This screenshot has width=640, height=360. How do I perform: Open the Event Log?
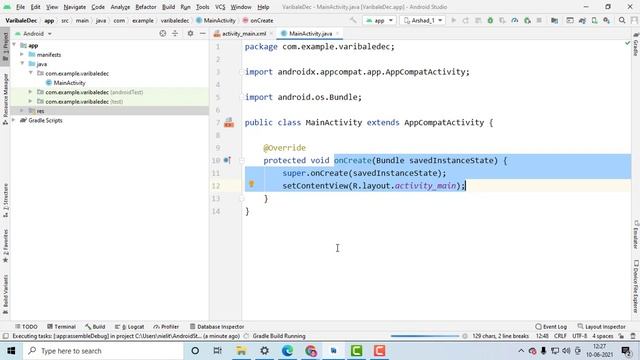(x=551, y=327)
